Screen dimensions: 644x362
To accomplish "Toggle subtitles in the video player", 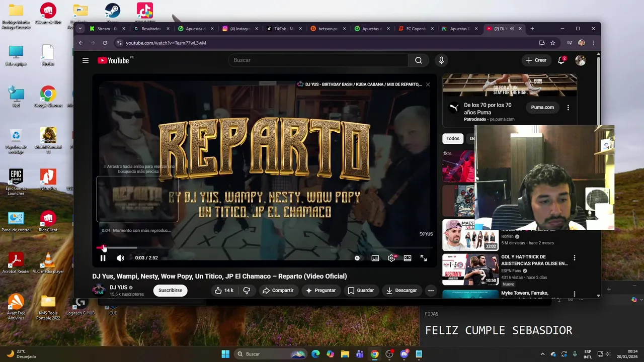I will click(375, 258).
